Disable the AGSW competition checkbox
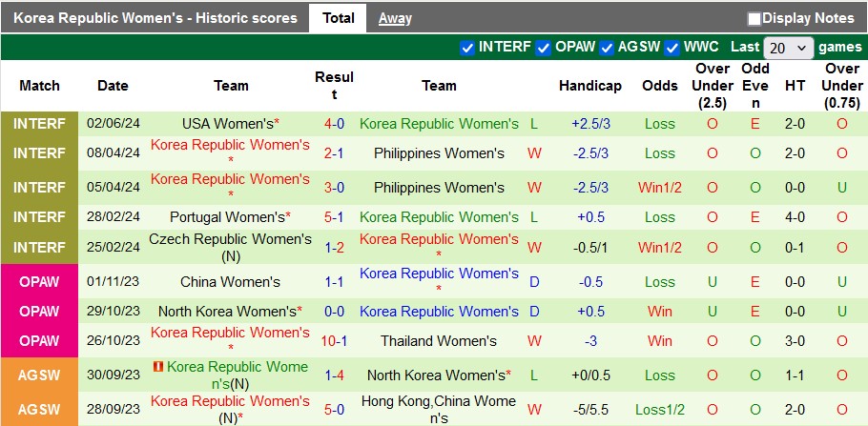Screen dimensions: 868x426 coord(608,48)
